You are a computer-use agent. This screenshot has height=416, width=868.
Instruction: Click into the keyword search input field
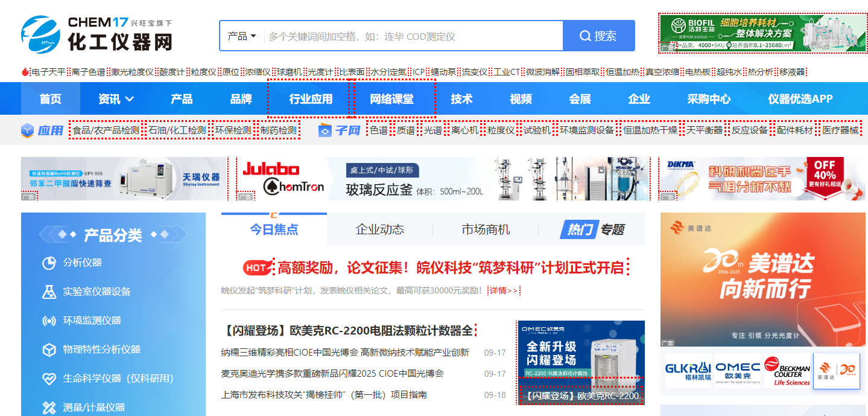[x=413, y=36]
